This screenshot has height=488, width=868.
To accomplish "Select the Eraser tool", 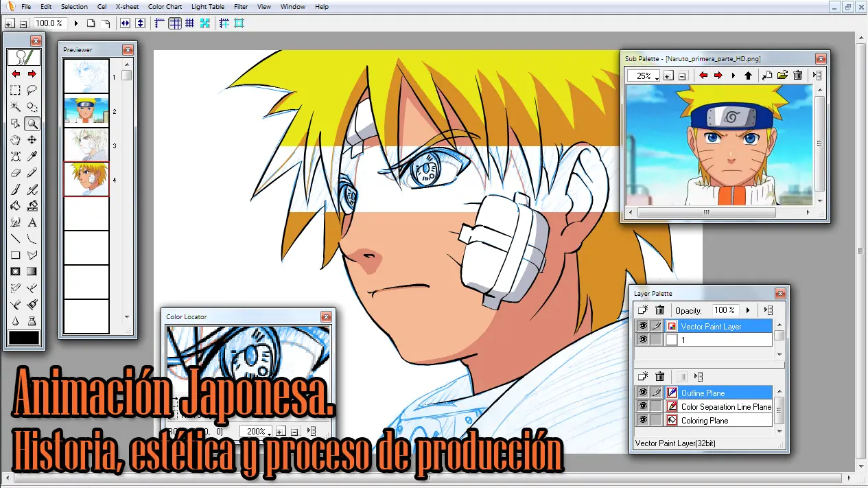I will point(15,173).
